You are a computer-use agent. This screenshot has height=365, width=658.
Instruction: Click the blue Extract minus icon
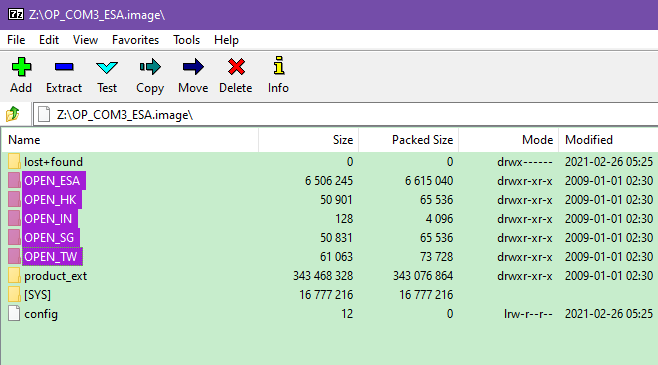[x=64, y=67]
